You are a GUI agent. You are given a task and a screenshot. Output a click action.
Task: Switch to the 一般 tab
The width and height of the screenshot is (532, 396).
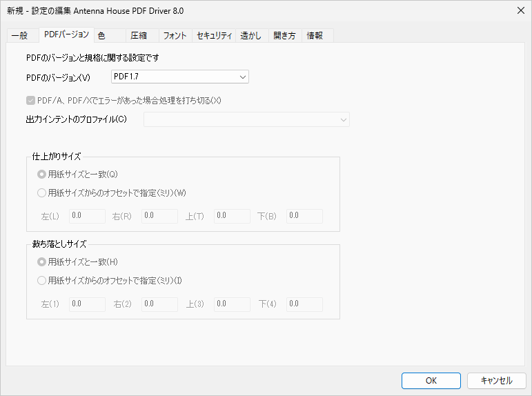tap(22, 36)
